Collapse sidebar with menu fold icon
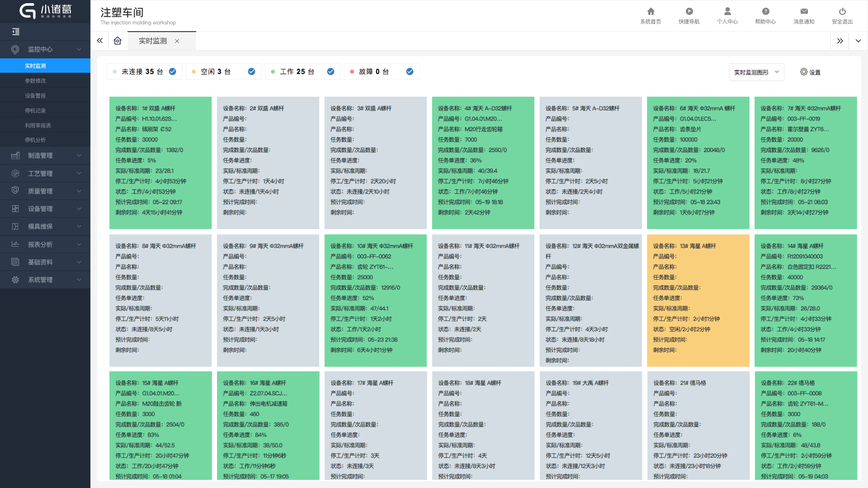 (x=16, y=32)
